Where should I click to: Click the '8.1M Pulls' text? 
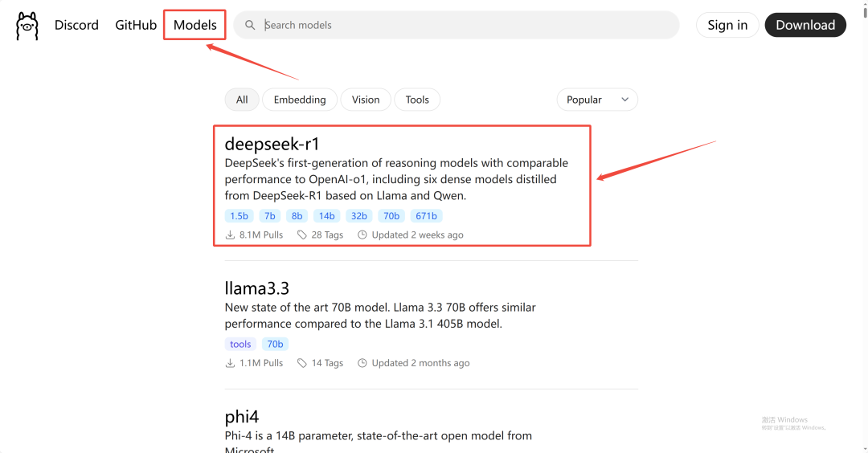click(x=261, y=235)
